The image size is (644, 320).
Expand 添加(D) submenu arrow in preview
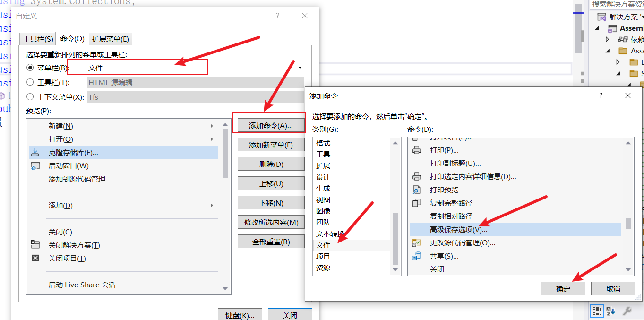pyautogui.click(x=212, y=206)
